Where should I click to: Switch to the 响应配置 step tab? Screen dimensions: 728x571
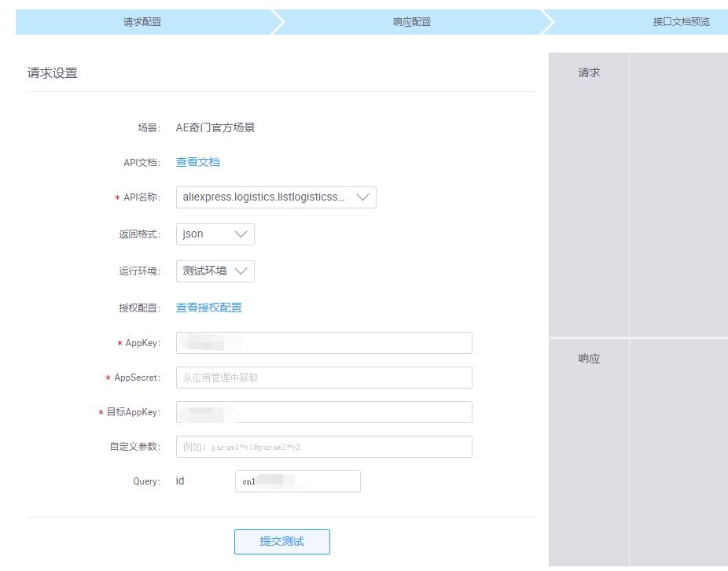coord(412,22)
